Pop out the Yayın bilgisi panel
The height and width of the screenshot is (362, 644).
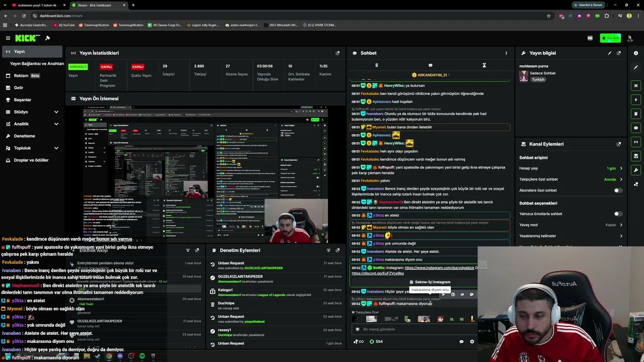(x=619, y=53)
